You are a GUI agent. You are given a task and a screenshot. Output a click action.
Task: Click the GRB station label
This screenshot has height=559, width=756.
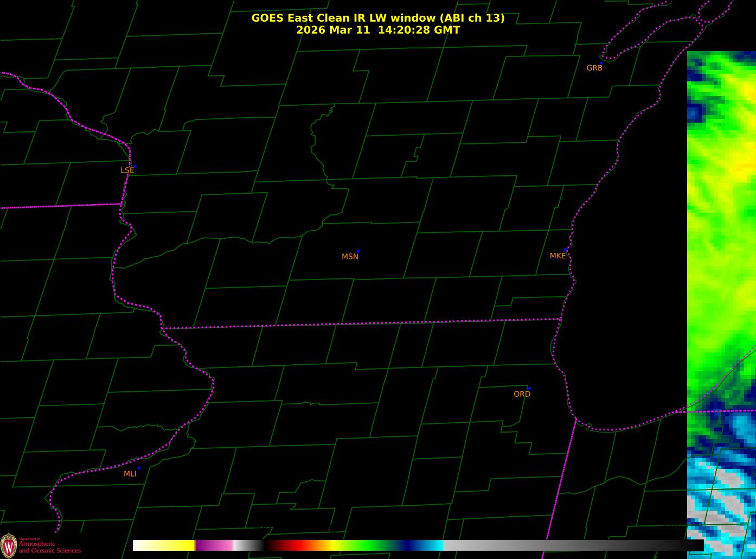pyautogui.click(x=594, y=68)
